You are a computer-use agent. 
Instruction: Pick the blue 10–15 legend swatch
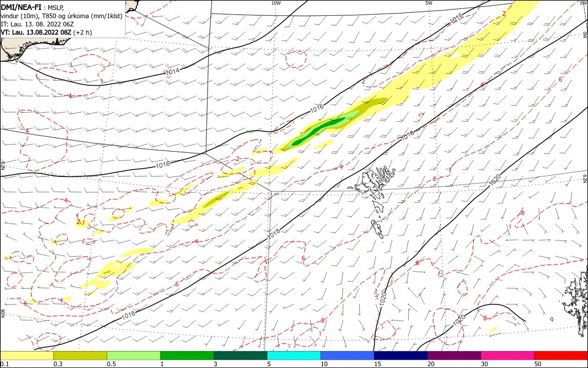pos(348,356)
